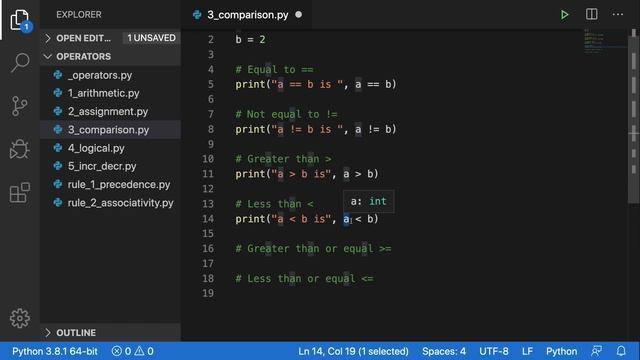Click comment '# Less than or equal <='
This screenshot has height=360, width=640.
tap(304, 278)
